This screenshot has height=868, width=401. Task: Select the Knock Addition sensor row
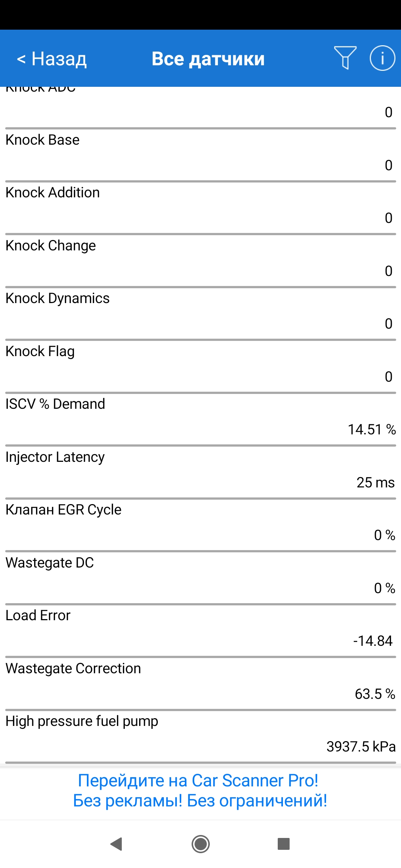coord(200,208)
